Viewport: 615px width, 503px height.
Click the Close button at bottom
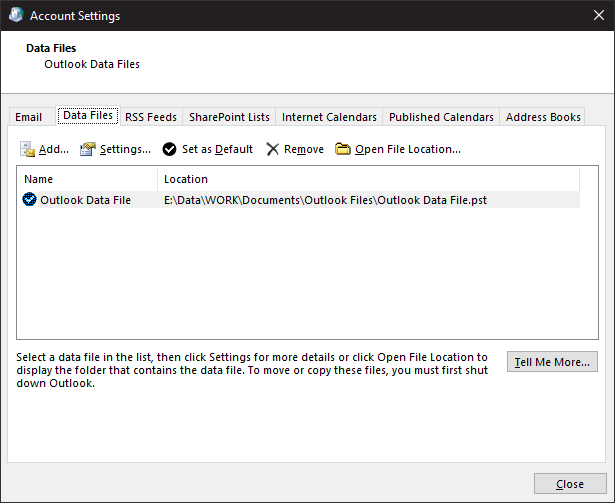pyautogui.click(x=570, y=484)
